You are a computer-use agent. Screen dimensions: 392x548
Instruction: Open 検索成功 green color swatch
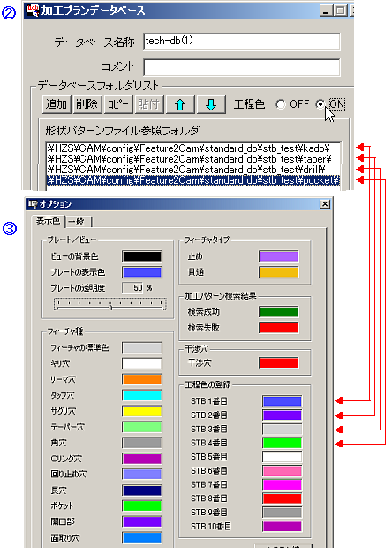point(279,312)
